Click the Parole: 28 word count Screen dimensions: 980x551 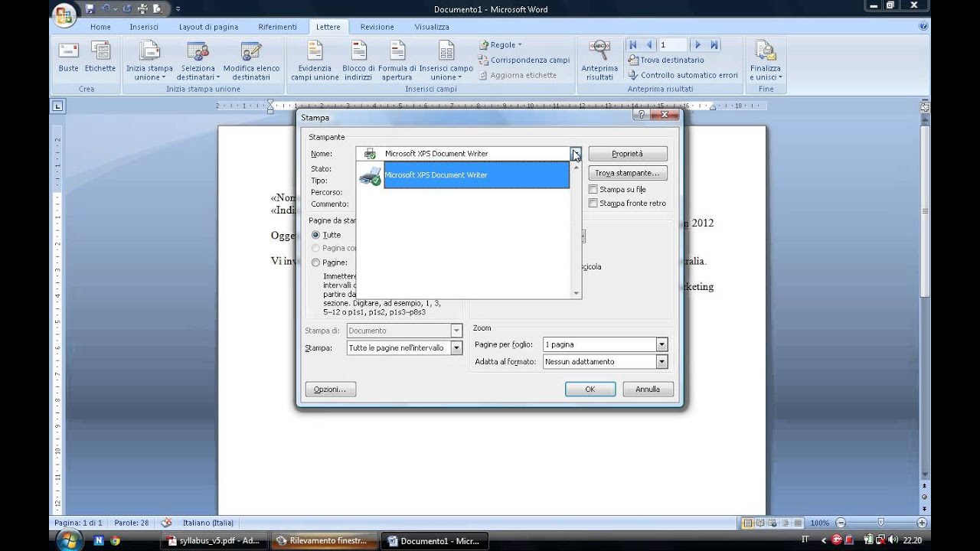tap(132, 523)
